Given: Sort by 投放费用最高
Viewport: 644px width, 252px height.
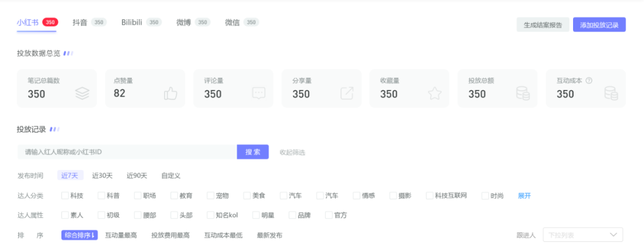Looking at the screenshot, I should pyautogui.click(x=171, y=235).
